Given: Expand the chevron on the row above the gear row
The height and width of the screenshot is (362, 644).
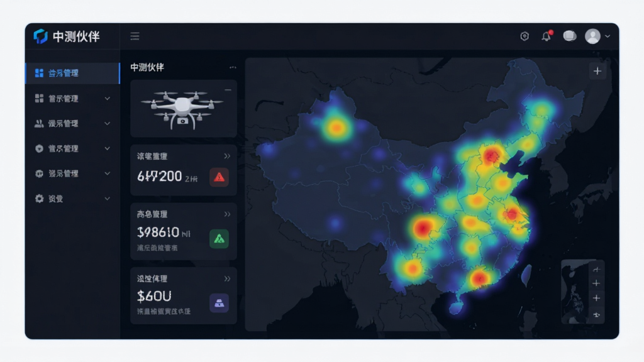Looking at the screenshot, I should 107,173.
